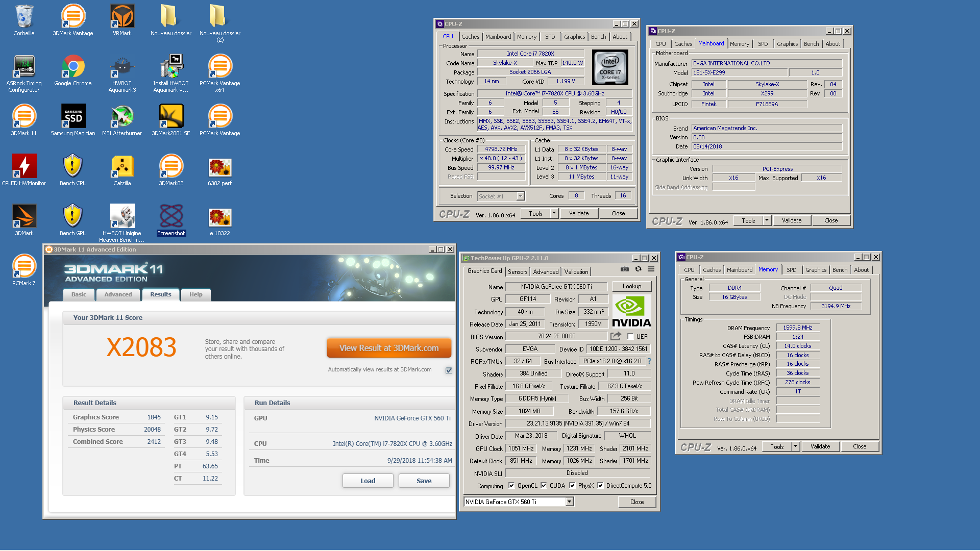Switch to Caches tab in CPU-Z CPU window
This screenshot has height=551, width=980.
tap(471, 37)
